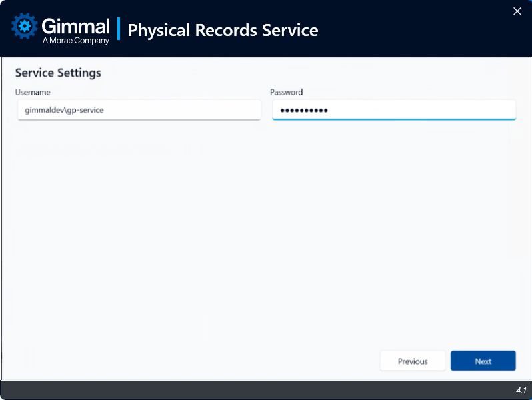
Task: Click the 'Physical Records Service' title
Action: click(x=223, y=30)
